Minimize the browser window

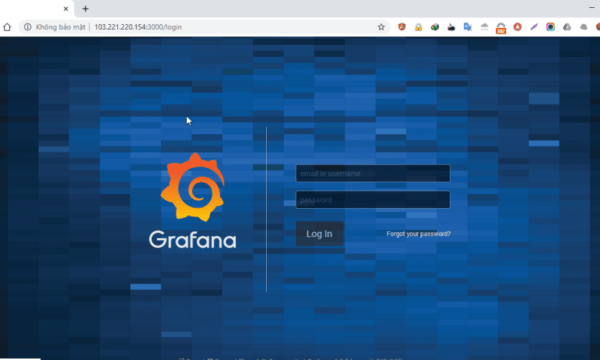click(592, 7)
